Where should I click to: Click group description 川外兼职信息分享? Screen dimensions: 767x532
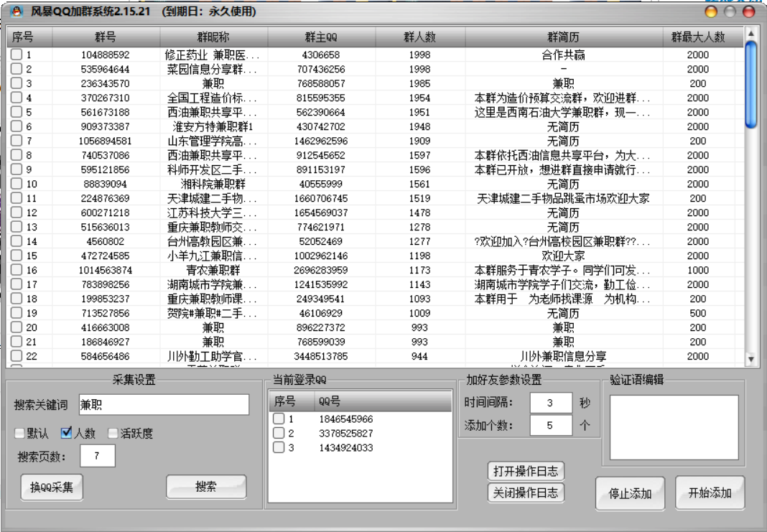click(564, 356)
